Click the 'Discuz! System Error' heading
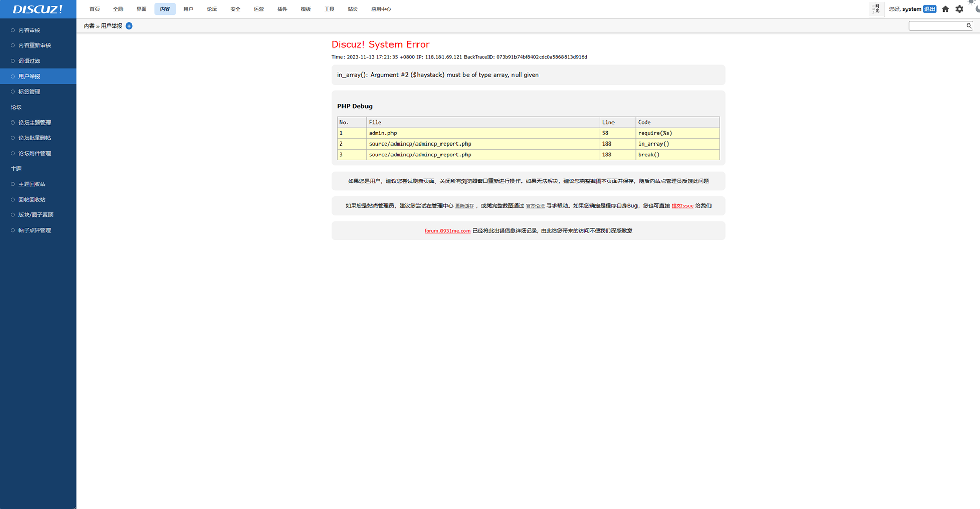 (381, 44)
